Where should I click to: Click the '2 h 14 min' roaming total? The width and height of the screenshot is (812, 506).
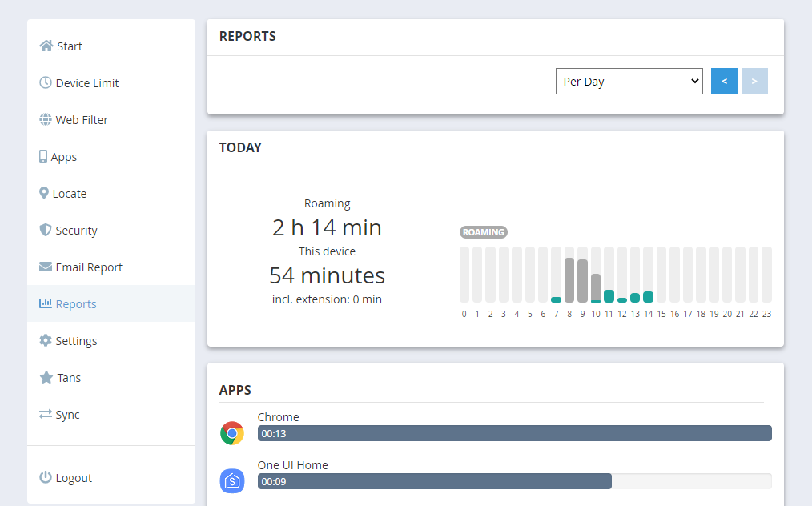point(327,227)
